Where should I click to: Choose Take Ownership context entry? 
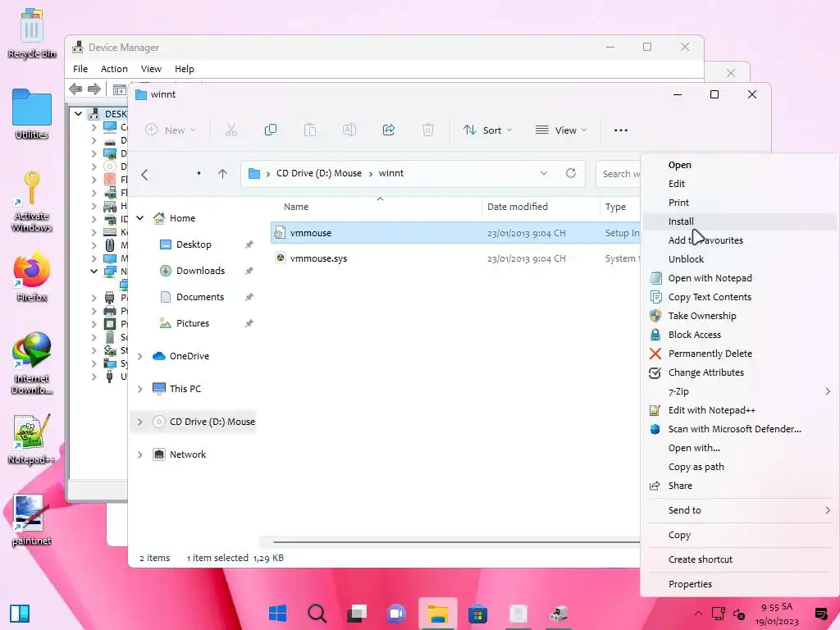(740, 316)
